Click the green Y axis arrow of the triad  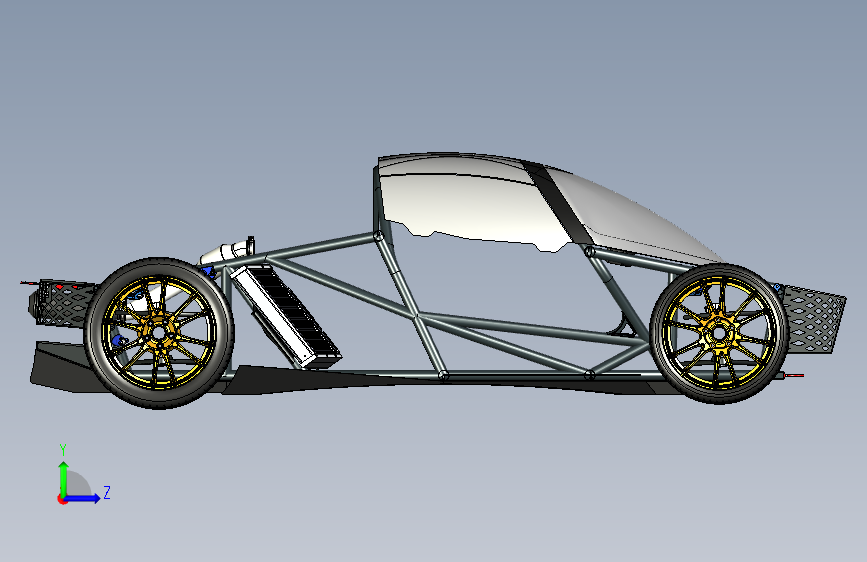pos(64,478)
